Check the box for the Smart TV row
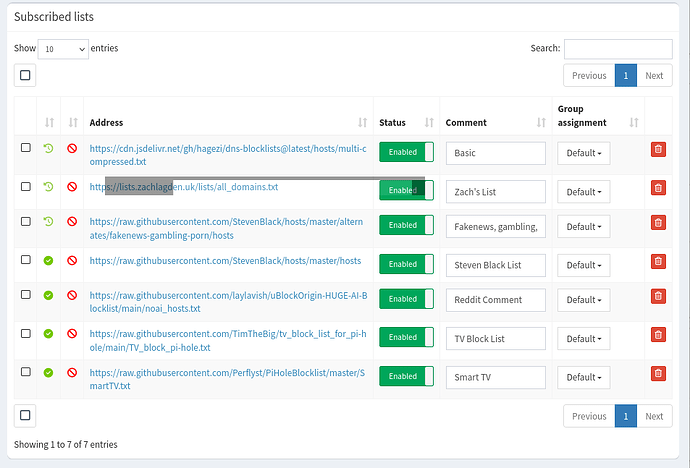 click(x=26, y=372)
